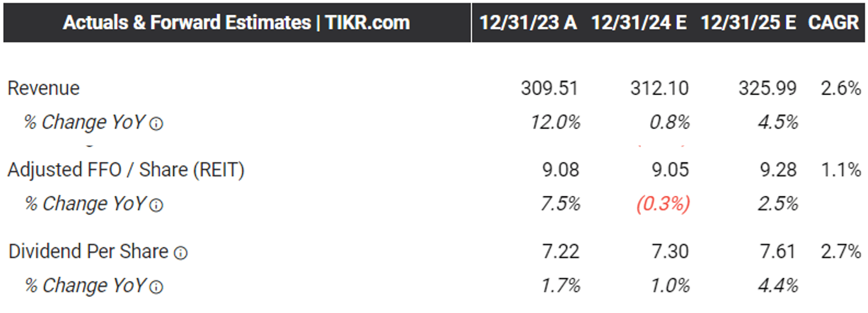Click info icon beside Dividend's % Change YoY
Viewport: 868px width, 313px height.
click(x=156, y=287)
